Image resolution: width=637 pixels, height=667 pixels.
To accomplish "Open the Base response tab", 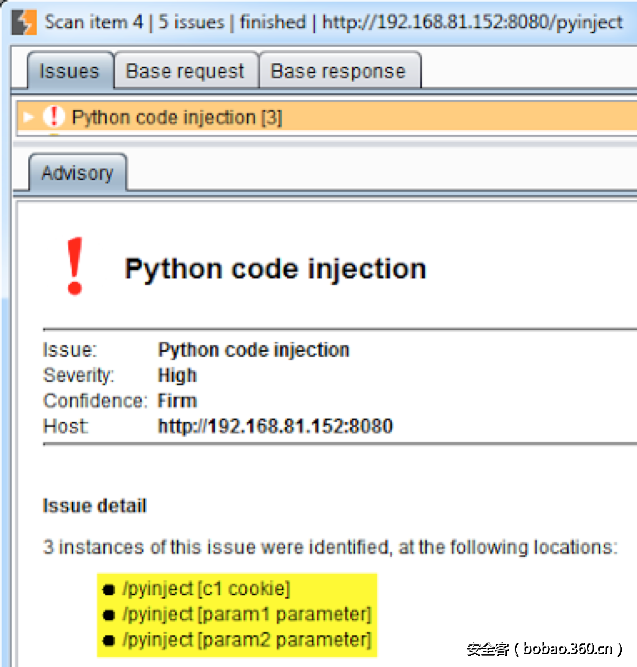I will 338,72.
